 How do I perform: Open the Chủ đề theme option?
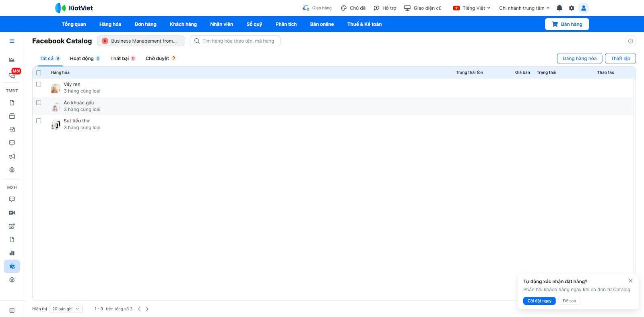click(353, 8)
